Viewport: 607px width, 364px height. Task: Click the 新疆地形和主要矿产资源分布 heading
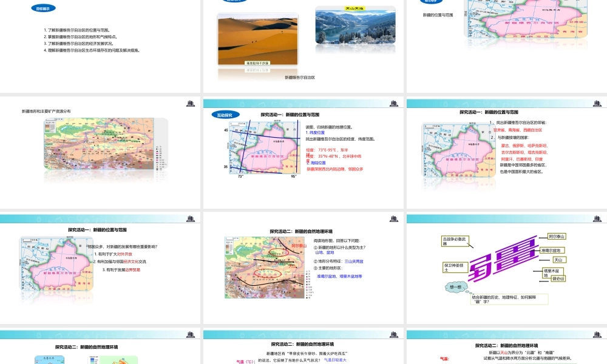pos(46,112)
